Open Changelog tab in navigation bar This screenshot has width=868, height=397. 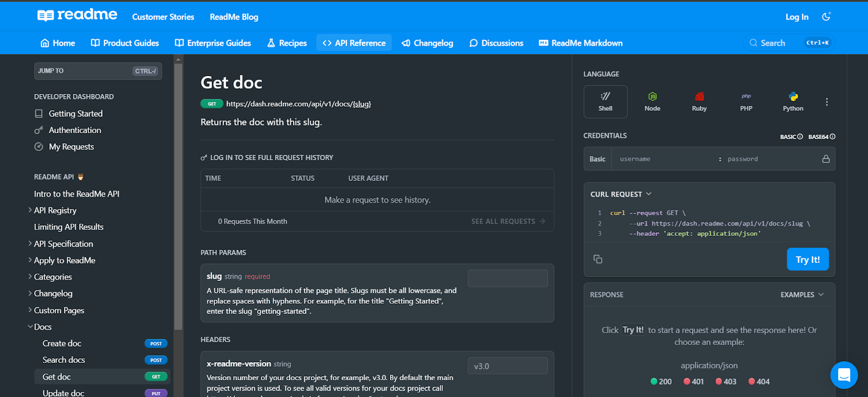(427, 43)
